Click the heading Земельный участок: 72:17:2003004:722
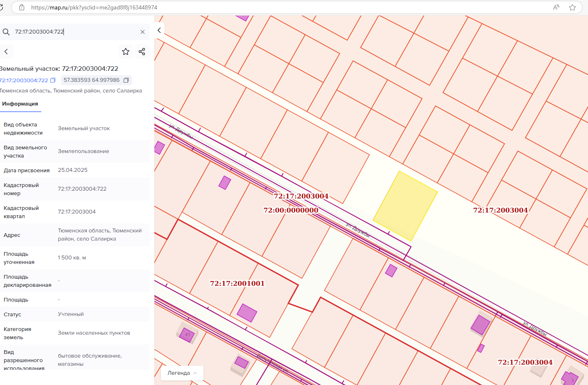Image resolution: width=588 pixels, height=385 pixels. coord(59,69)
